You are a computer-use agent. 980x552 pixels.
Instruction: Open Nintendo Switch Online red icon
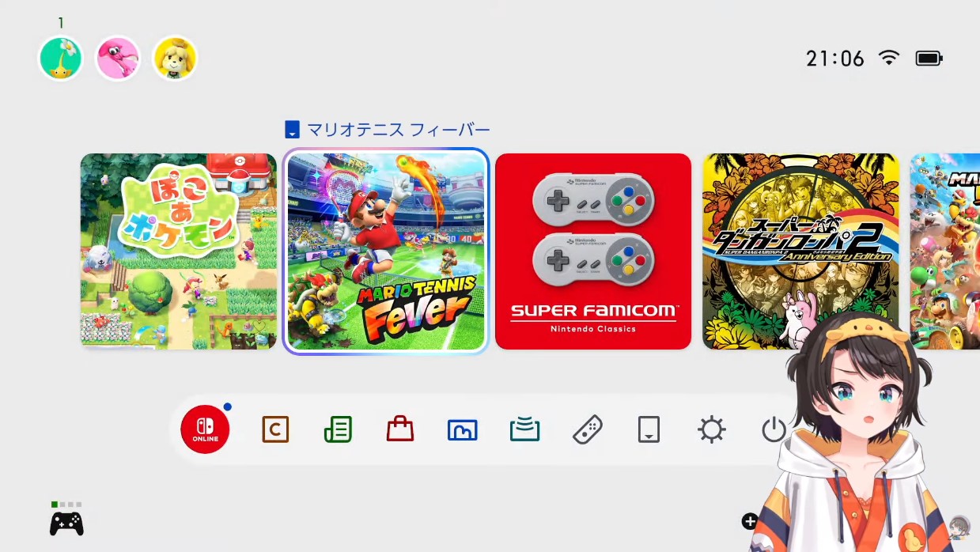coord(205,429)
